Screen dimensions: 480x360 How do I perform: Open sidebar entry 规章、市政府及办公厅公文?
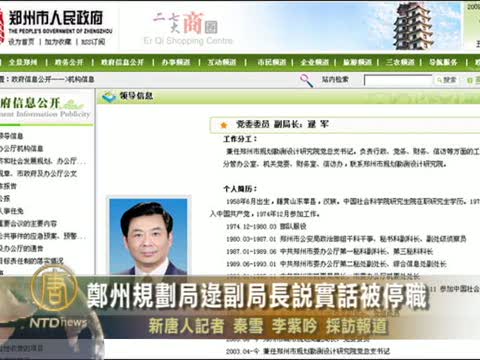[38, 173]
